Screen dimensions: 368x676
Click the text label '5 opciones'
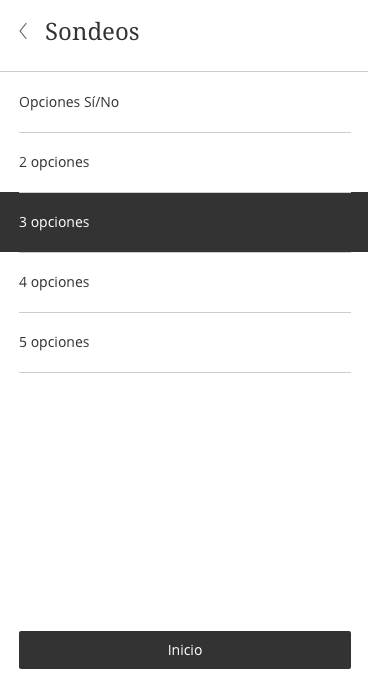(x=54, y=342)
